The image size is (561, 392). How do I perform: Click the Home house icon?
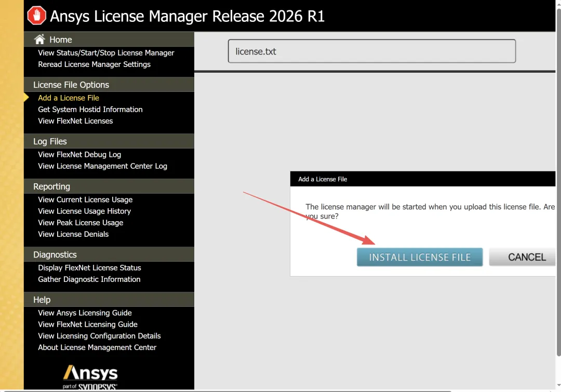[39, 39]
